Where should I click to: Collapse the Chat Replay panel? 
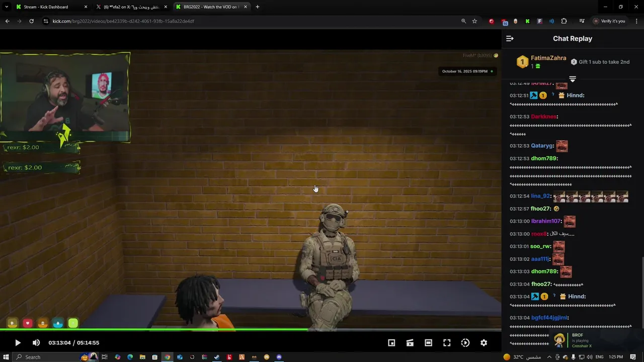coord(510,39)
